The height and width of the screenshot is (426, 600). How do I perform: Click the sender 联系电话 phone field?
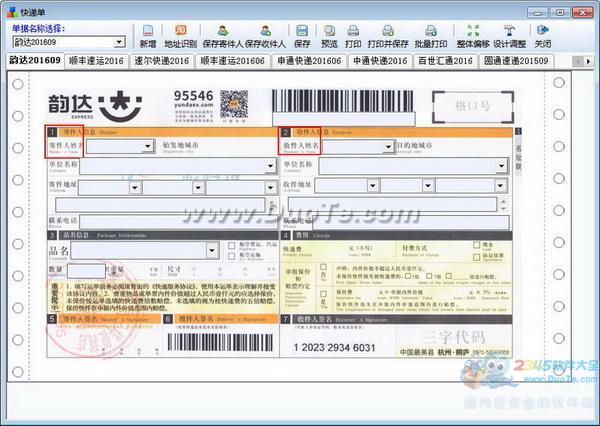(178, 222)
